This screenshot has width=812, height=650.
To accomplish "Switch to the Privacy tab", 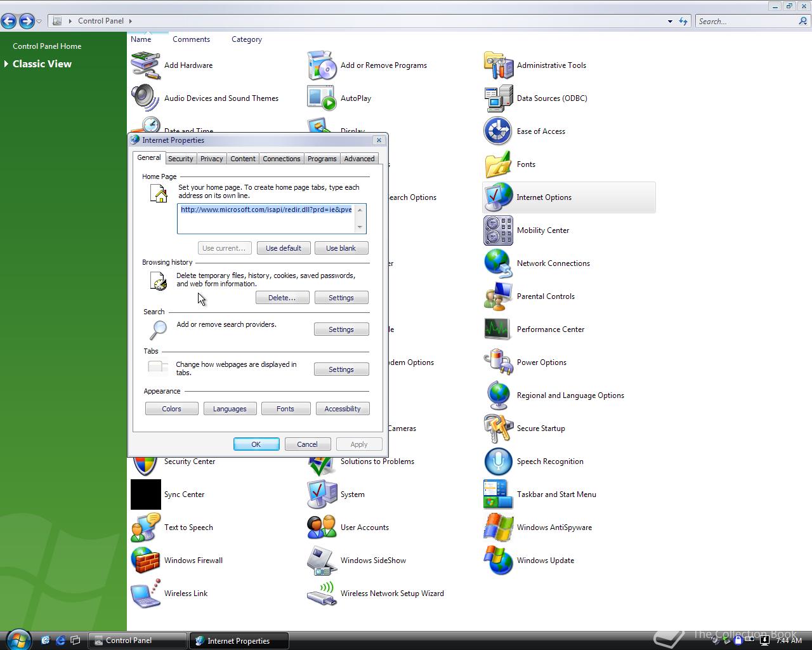I will (211, 159).
